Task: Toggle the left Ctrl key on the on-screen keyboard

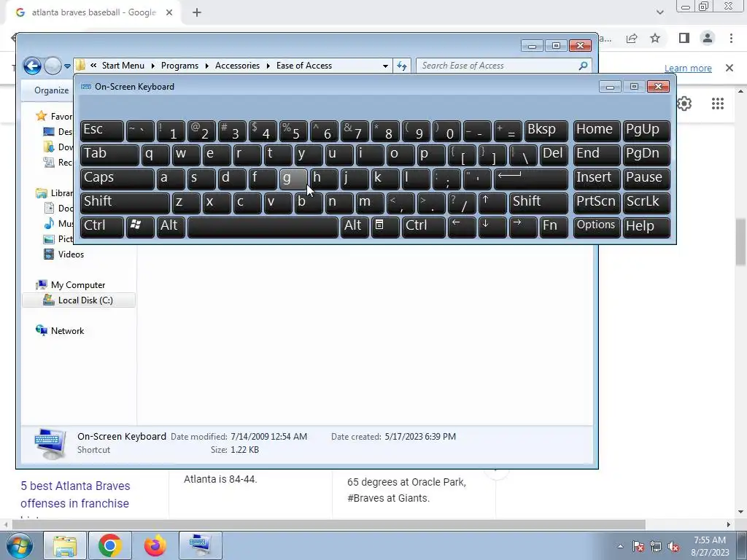Action: [x=102, y=226]
